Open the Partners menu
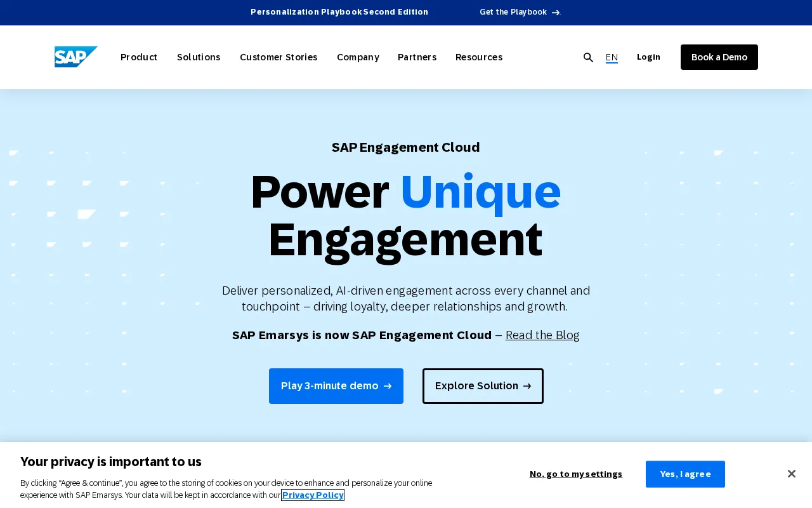812x508 pixels. [x=417, y=57]
